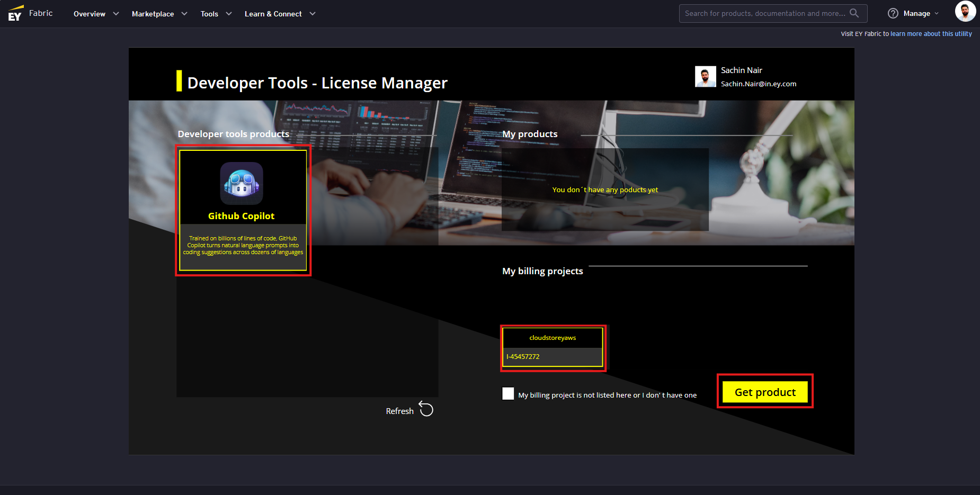Click the search magnifier icon
The width and height of the screenshot is (980, 495).
click(854, 13)
